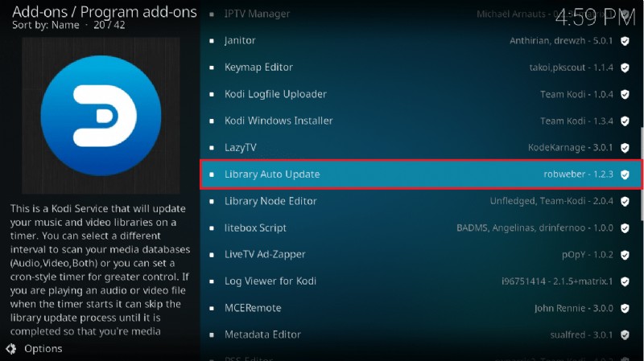Click 'Team Kodi - 1.3.4' version text
Screen dimensions: 644x361
(576, 121)
